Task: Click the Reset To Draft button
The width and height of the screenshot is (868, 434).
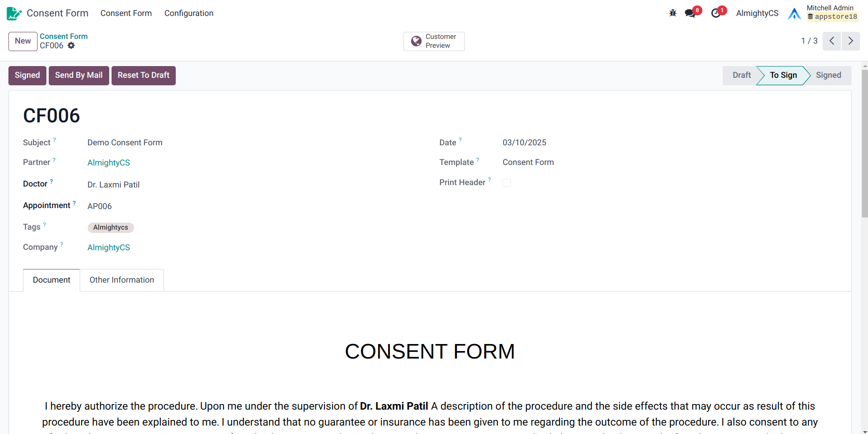Action: 143,75
